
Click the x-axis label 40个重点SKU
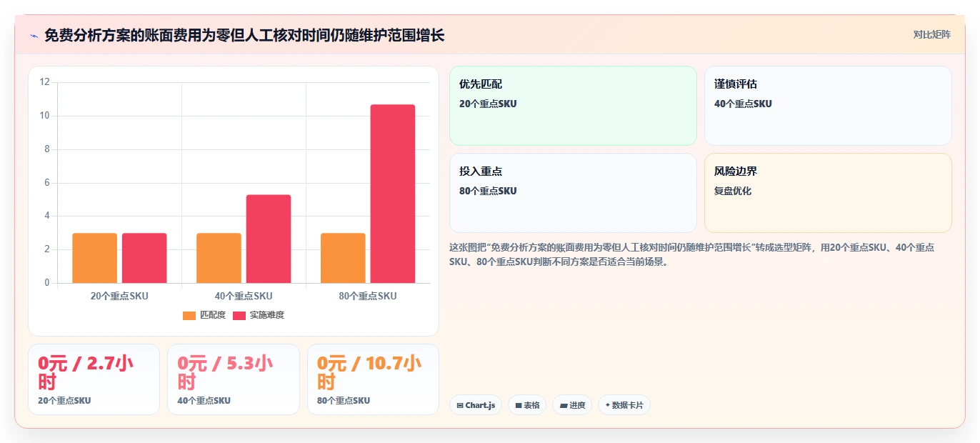tap(244, 296)
